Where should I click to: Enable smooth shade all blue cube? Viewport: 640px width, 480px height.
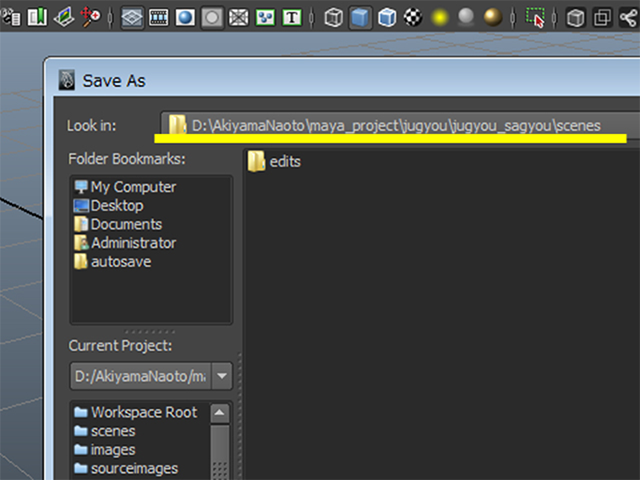tap(360, 17)
